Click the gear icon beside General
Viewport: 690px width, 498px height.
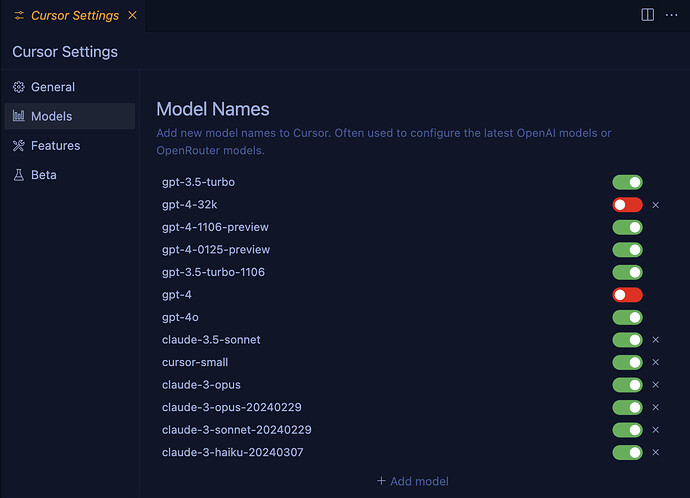point(18,87)
